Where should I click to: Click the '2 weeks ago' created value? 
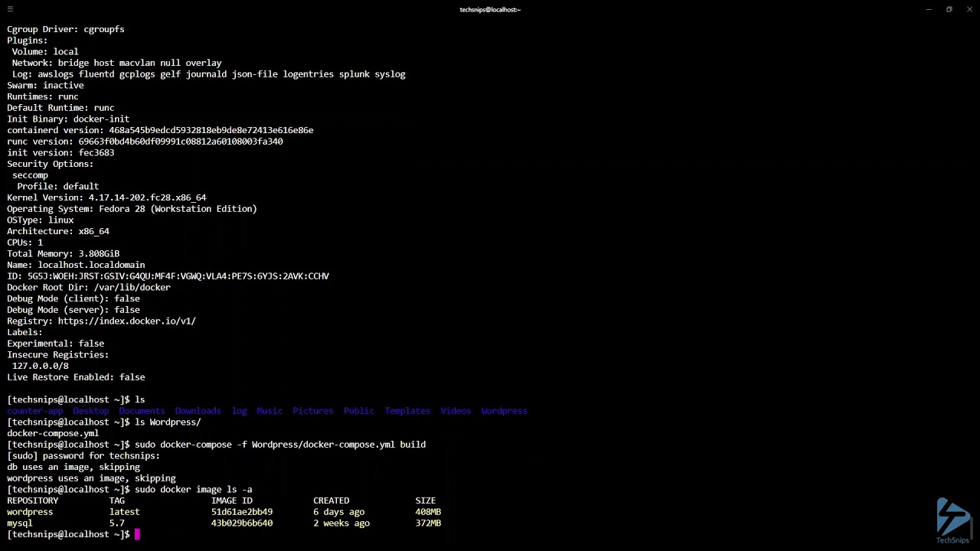point(341,523)
